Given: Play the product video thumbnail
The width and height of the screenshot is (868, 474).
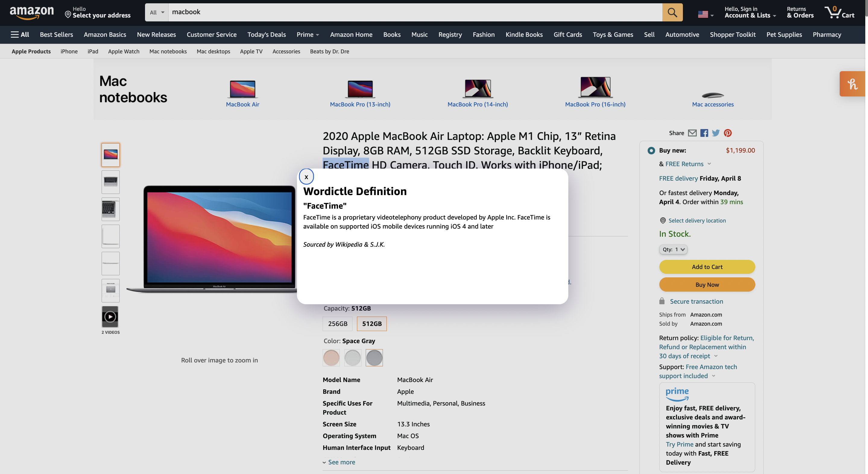Looking at the screenshot, I should (x=110, y=317).
